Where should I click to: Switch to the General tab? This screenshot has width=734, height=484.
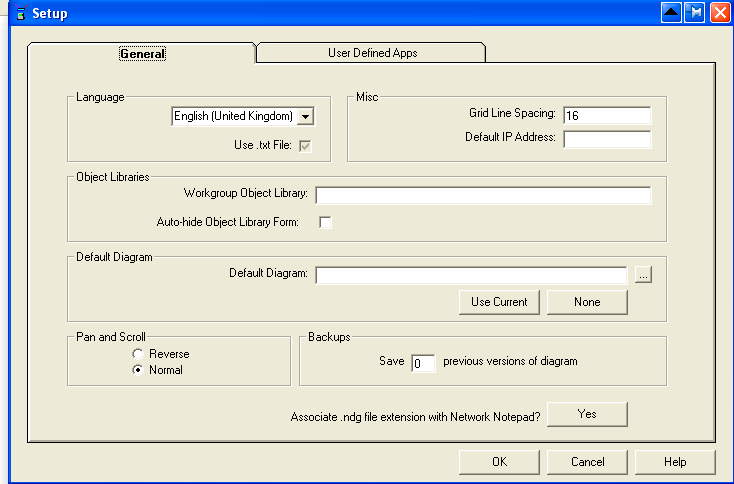point(142,53)
